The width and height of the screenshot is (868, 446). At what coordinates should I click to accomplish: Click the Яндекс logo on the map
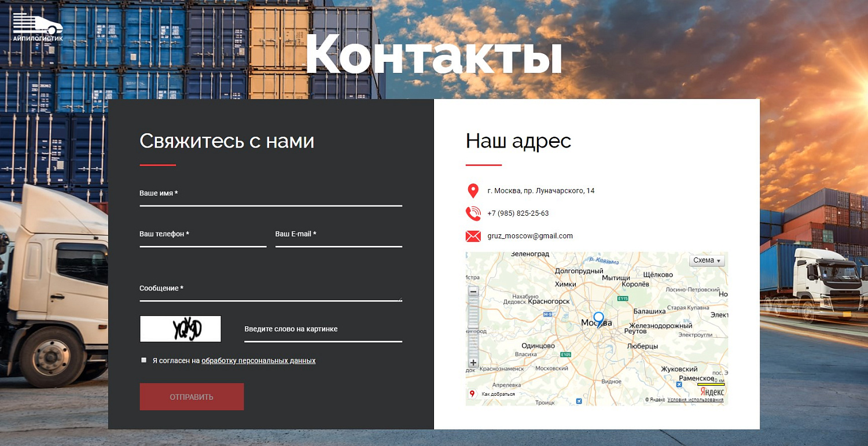[712, 392]
